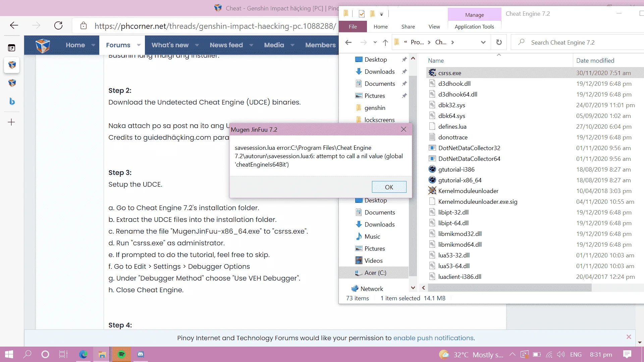Click OK in the Mugen JinFuu error dialog

click(389, 187)
